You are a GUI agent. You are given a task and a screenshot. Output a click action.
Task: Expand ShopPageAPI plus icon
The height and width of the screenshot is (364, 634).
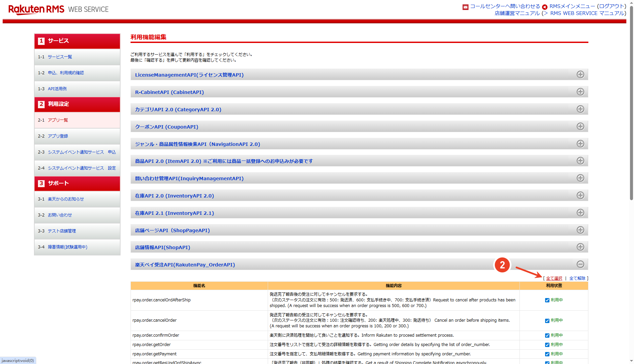coord(580,230)
